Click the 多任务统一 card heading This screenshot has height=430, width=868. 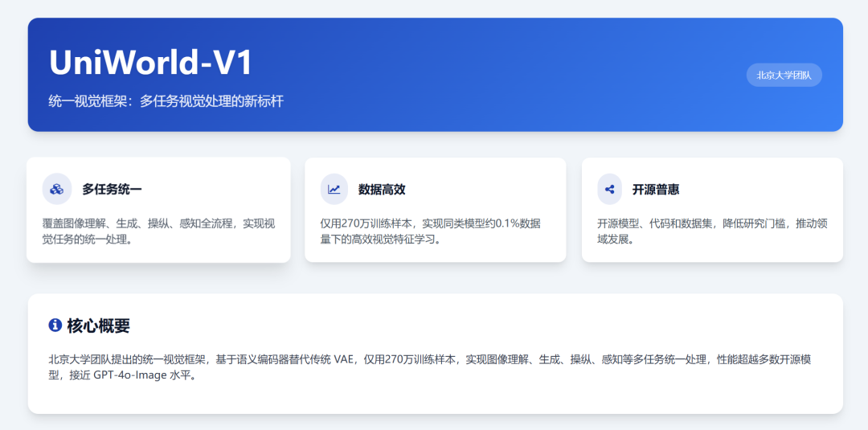pos(112,189)
